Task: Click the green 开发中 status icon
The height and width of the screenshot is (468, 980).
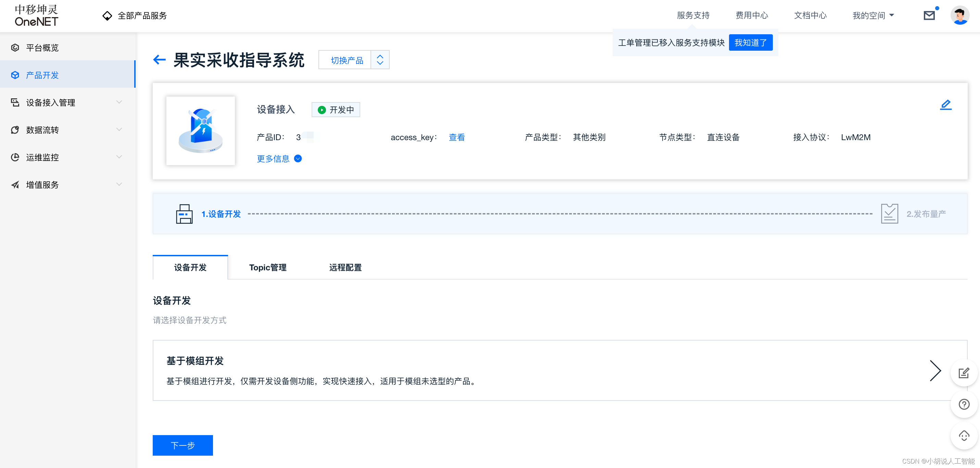Action: pyautogui.click(x=322, y=110)
